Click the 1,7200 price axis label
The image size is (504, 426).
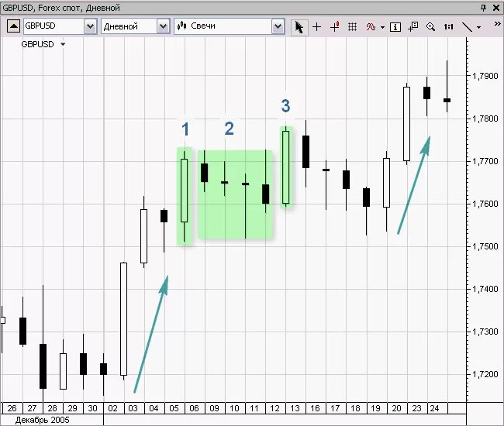pos(485,374)
